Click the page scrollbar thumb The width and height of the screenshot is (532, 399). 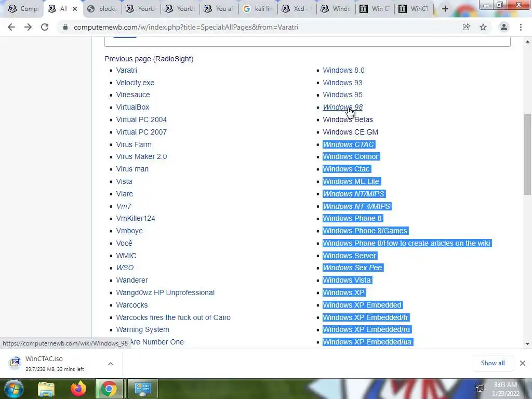point(527,154)
